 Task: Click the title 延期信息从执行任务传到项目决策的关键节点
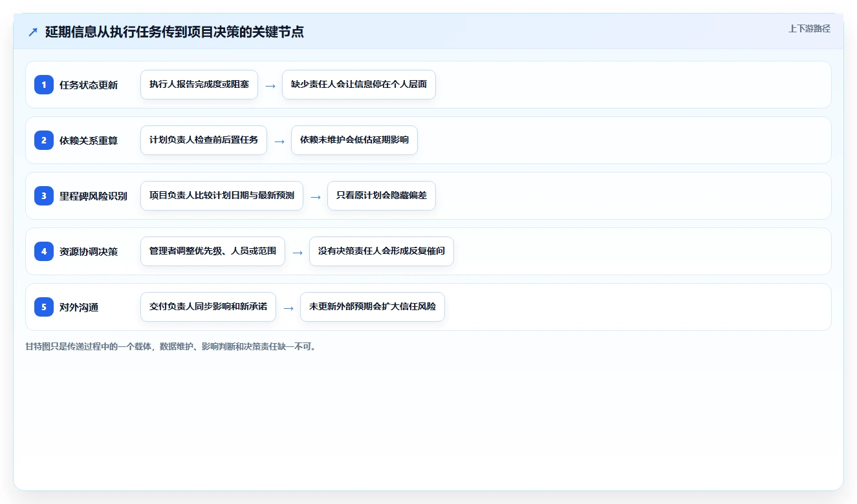pyautogui.click(x=175, y=32)
